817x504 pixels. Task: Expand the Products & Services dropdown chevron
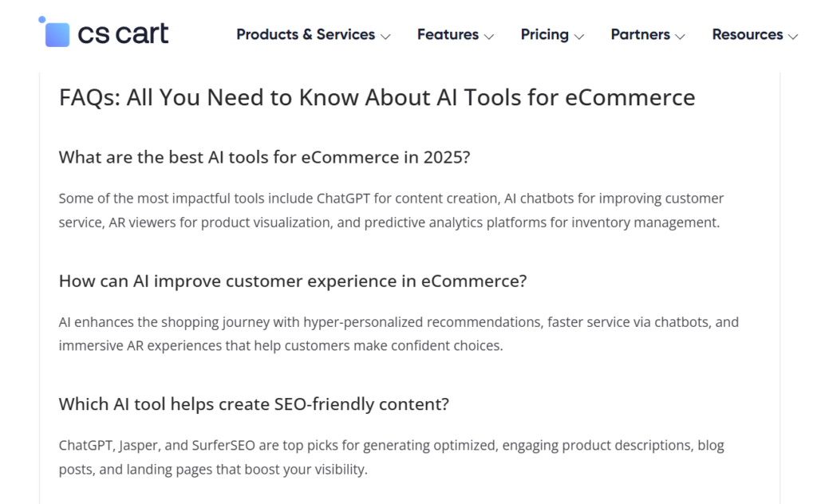(x=387, y=37)
